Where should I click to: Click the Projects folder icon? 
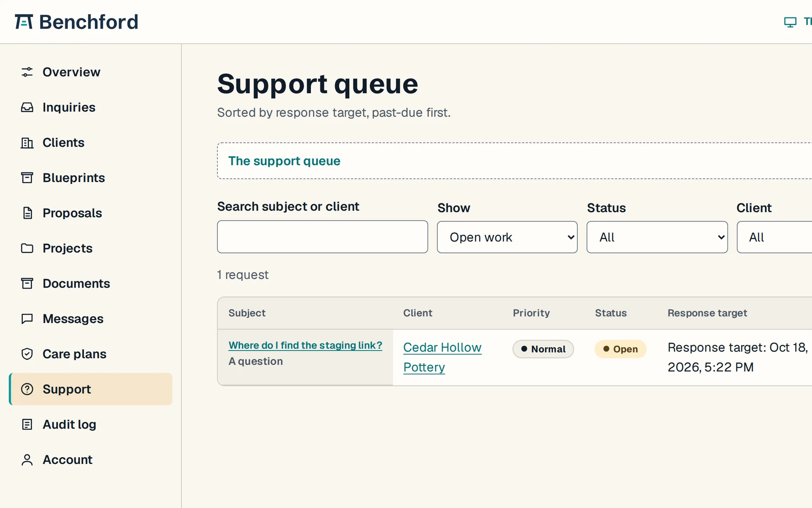(x=27, y=248)
